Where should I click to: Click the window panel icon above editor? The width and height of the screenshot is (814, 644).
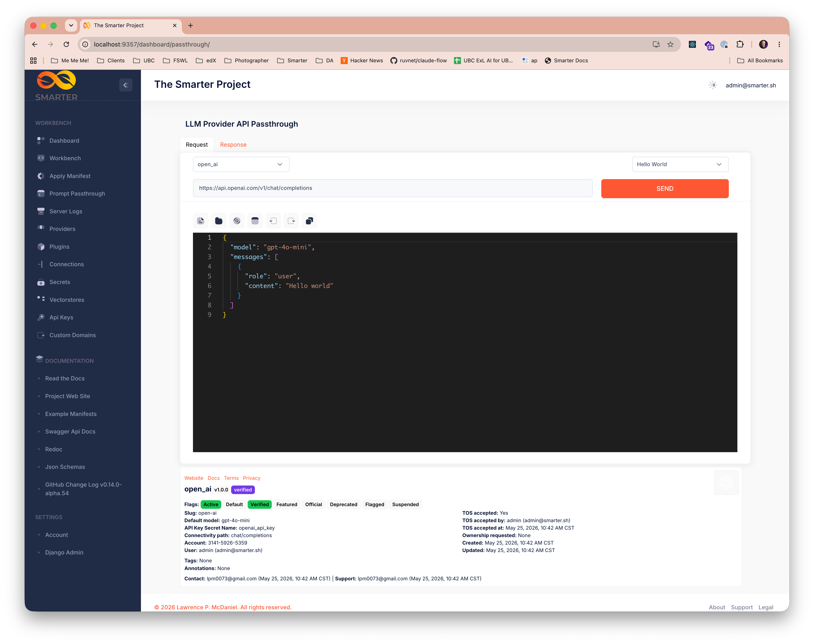tap(255, 221)
